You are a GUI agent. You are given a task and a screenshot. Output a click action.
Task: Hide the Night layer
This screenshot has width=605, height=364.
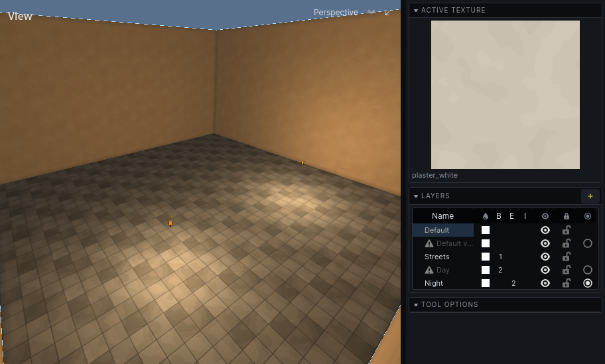(x=545, y=283)
